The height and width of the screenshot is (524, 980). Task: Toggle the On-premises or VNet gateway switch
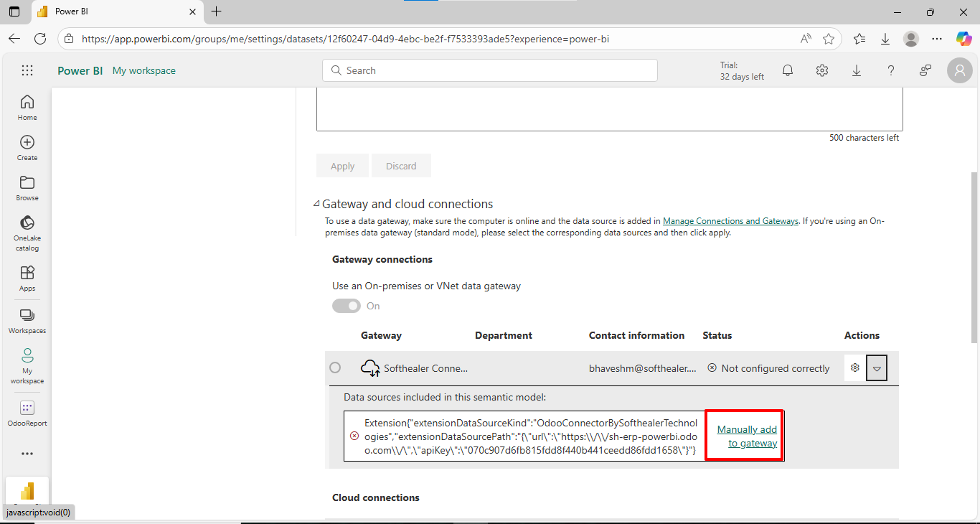click(x=347, y=306)
